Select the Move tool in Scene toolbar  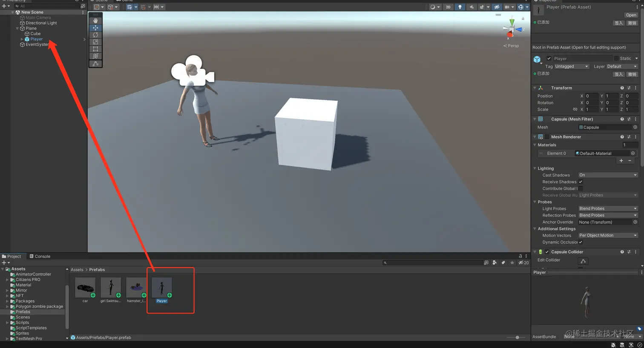coord(95,28)
